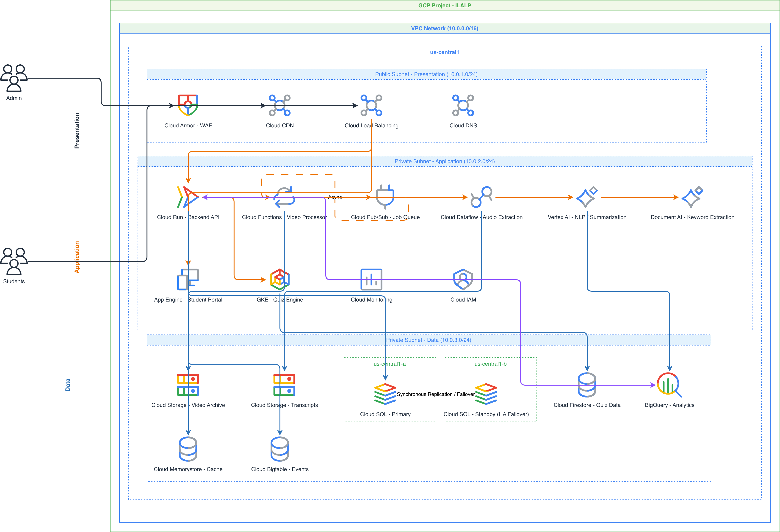780x532 pixels.
Task: Select the 'Cloud Run - Backend API' label
Action: (188, 217)
